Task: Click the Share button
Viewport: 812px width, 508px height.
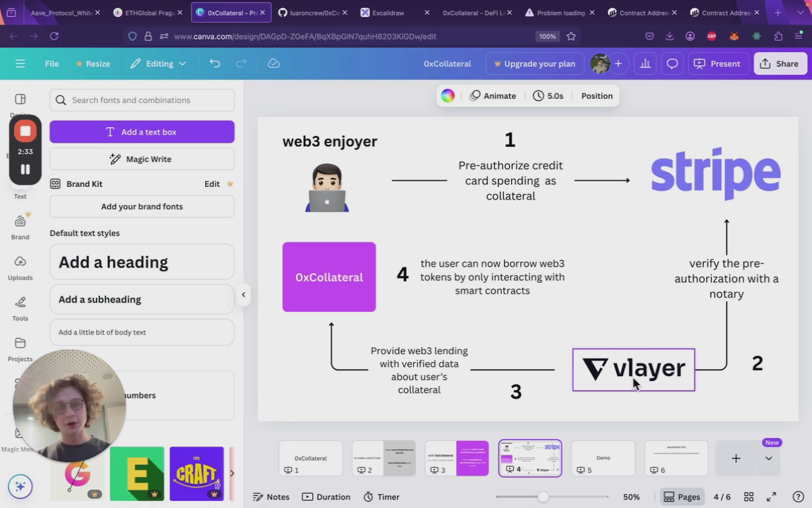Action: 780,64
